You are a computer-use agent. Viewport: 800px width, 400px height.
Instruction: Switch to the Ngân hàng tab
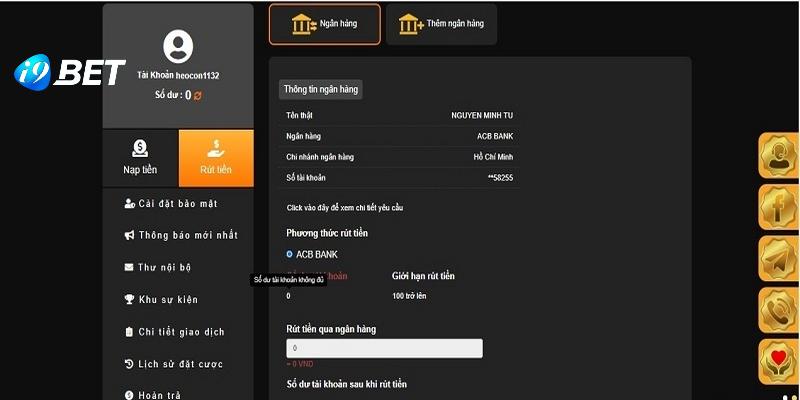(325, 24)
